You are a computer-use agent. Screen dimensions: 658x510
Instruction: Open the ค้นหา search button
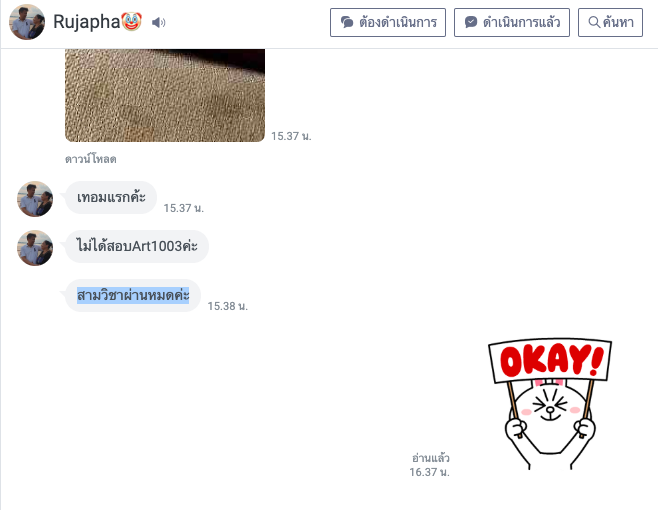coord(610,22)
